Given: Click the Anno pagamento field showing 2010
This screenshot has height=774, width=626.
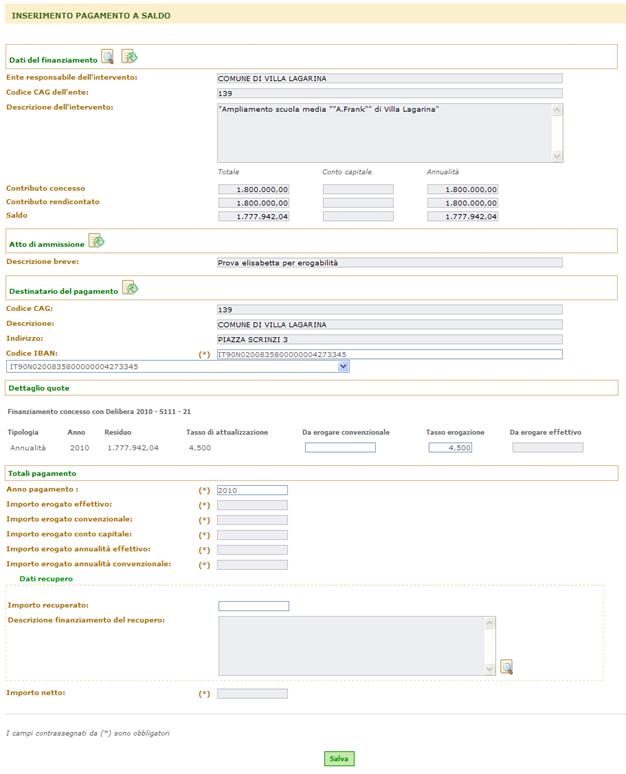Looking at the screenshot, I should click(252, 490).
